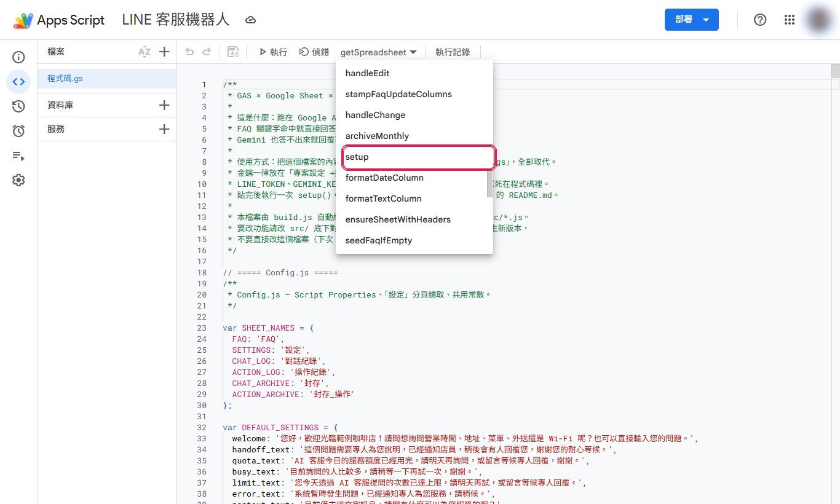
Task: Select handleChange from function list
Action: point(414,115)
